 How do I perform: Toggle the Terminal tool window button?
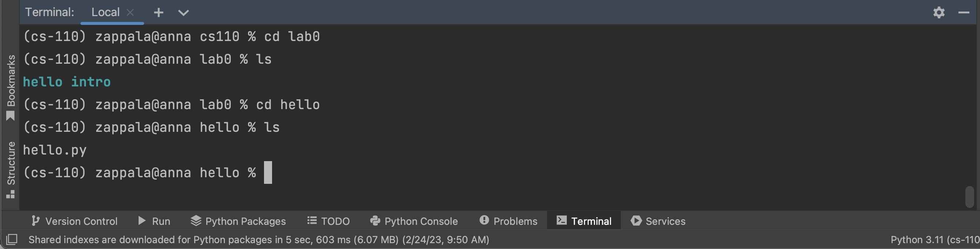tap(584, 221)
